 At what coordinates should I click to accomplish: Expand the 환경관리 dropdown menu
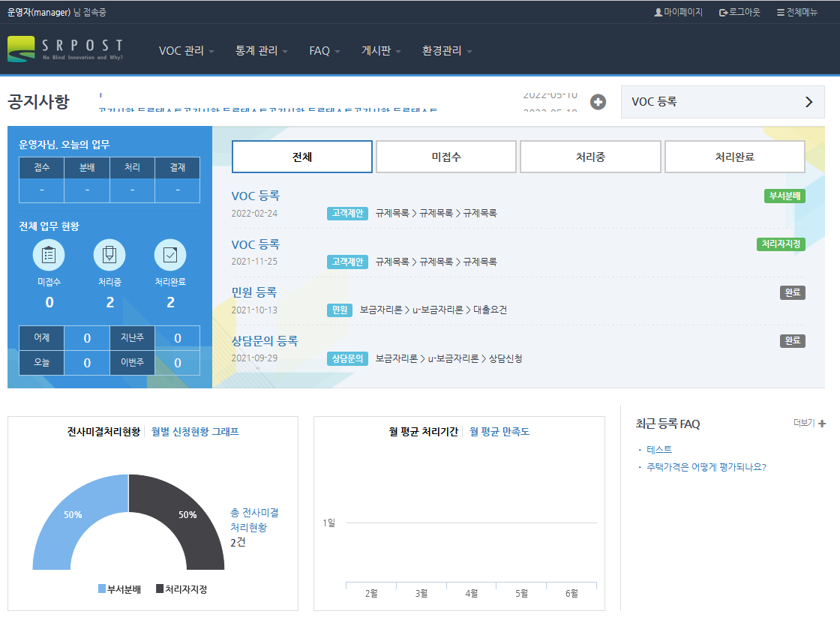click(x=447, y=51)
